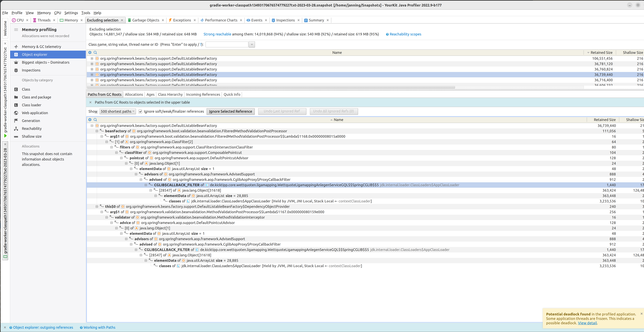Screen dimensions: 644x332
Task: Open the vertical Welcome side tab
Action: (x=5, y=28)
